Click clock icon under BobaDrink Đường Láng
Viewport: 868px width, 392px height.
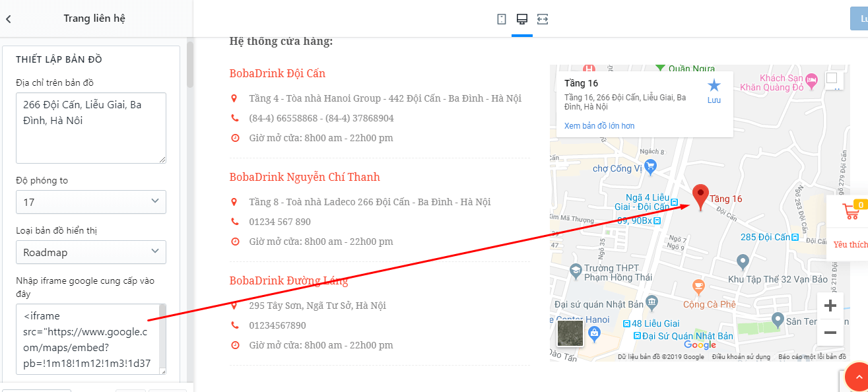(x=234, y=345)
